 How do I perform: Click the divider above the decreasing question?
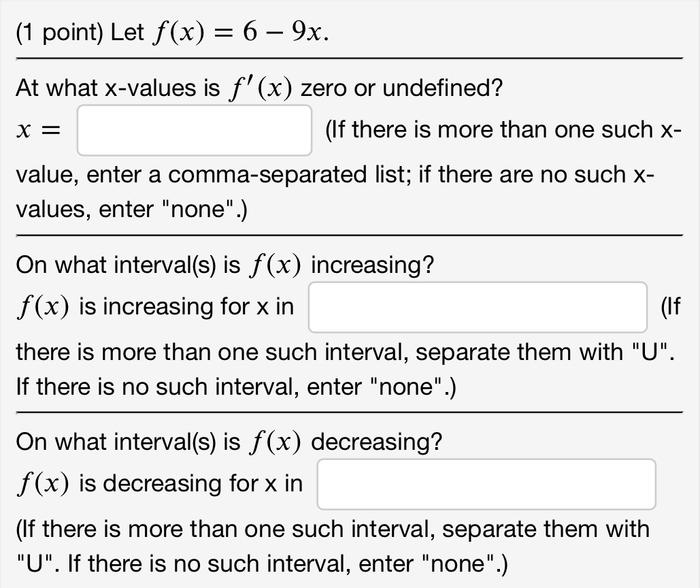point(348,412)
